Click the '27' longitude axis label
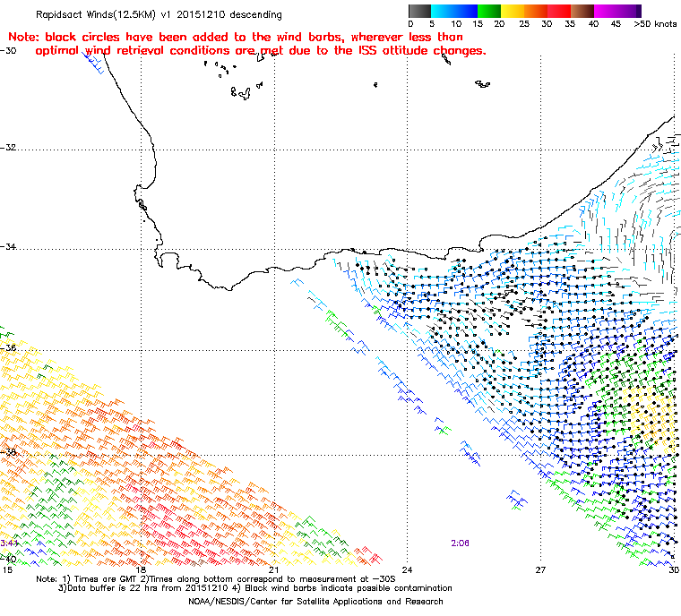 540,569
